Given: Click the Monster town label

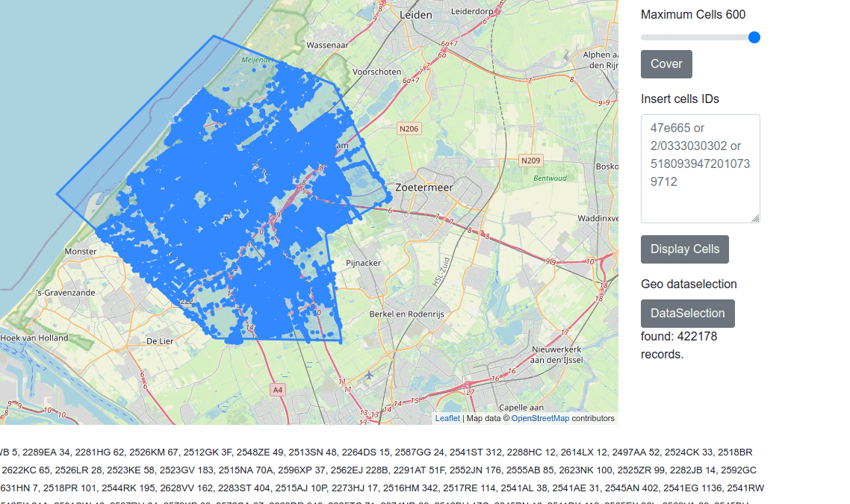Looking at the screenshot, I should [x=81, y=252].
